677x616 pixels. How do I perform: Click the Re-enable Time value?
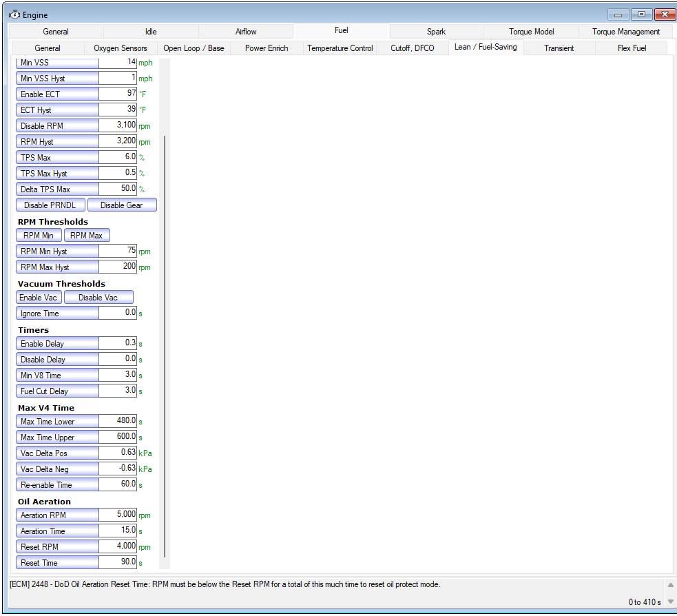(118, 484)
